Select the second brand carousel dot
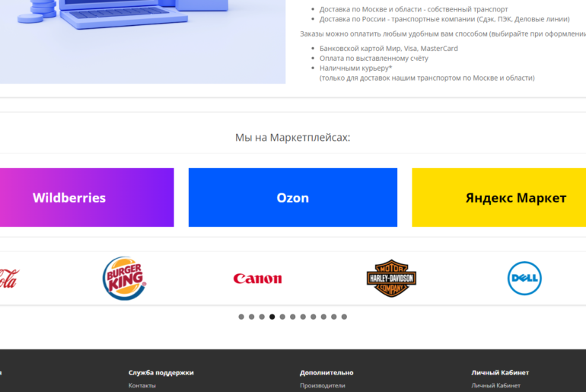This screenshot has width=586, height=392. (252, 317)
